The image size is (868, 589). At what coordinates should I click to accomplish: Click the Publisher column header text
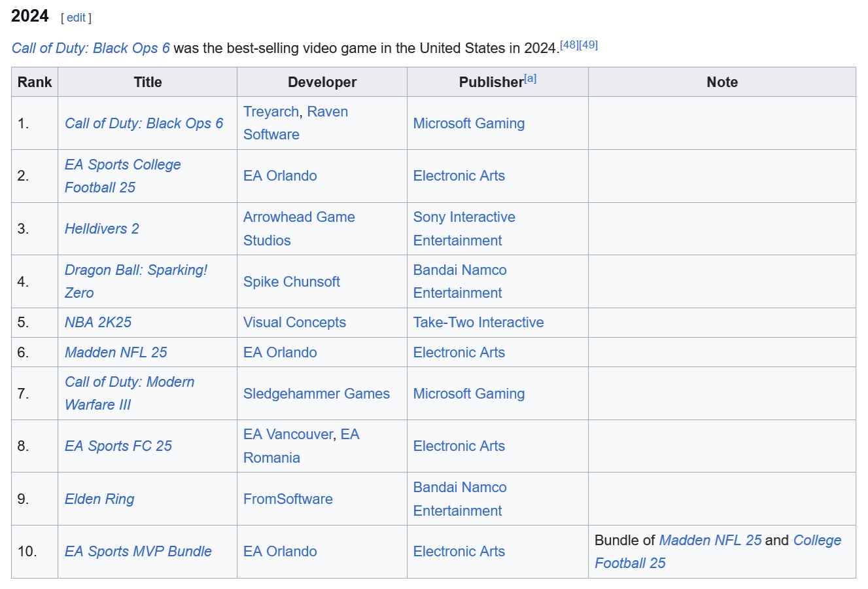(491, 82)
